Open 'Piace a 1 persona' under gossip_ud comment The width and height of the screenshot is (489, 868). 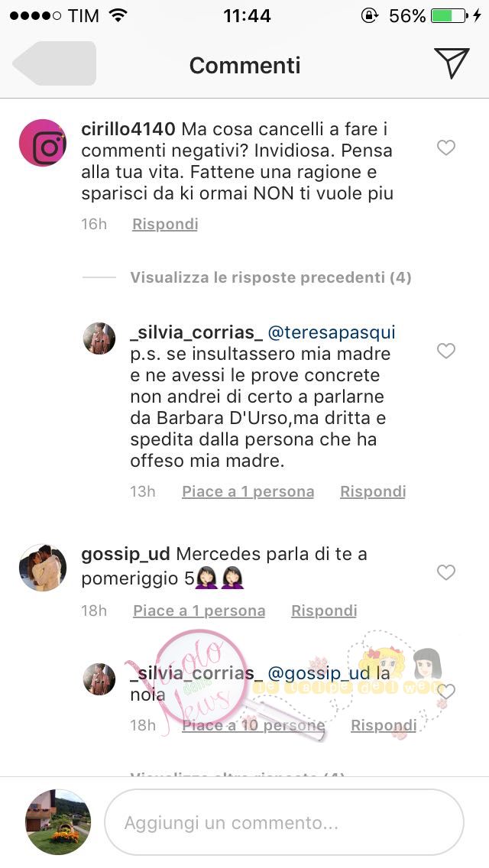[199, 611]
